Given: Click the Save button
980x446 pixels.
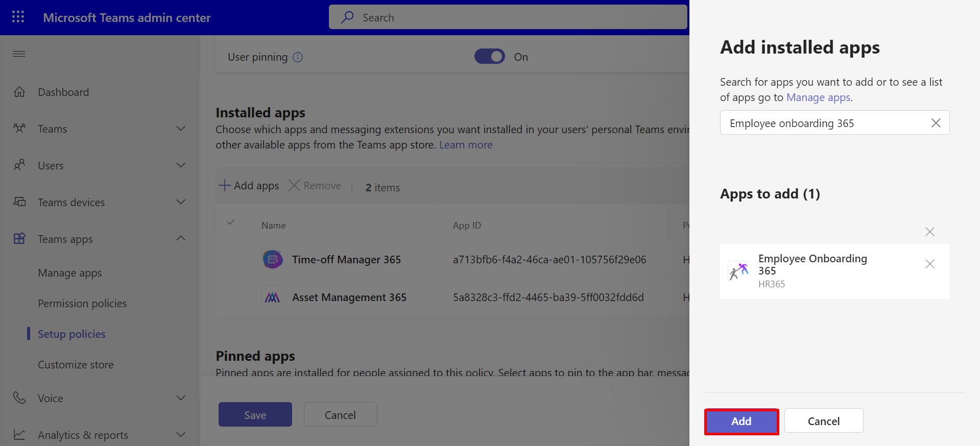Looking at the screenshot, I should 255,415.
